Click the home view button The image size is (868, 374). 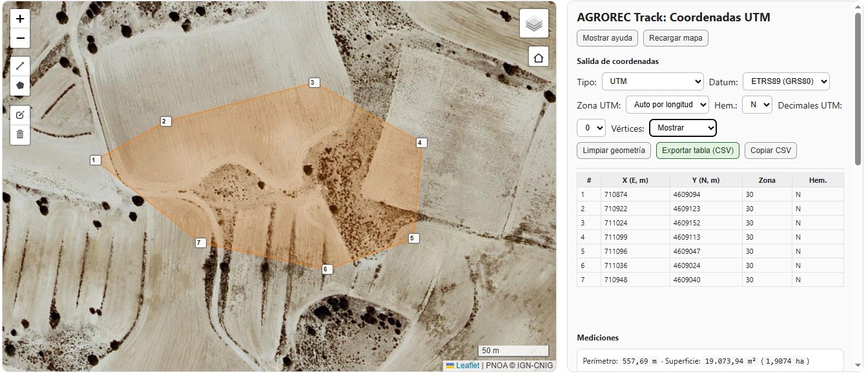point(538,57)
